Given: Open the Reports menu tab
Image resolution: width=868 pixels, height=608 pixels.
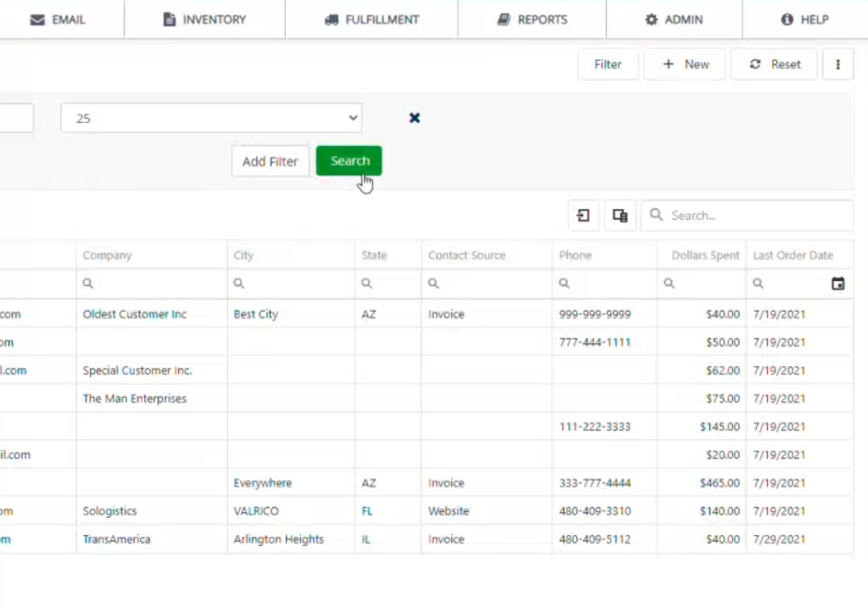Looking at the screenshot, I should pos(532,20).
